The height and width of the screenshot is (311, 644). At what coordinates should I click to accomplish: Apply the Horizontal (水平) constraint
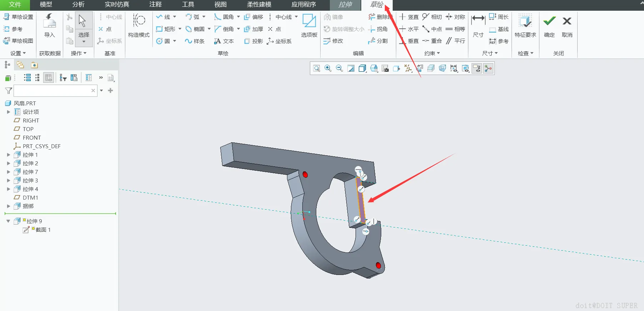[409, 29]
